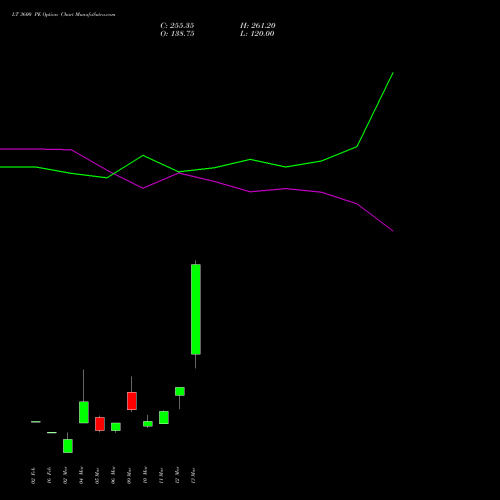Click the high value H: 261.20
This screenshot has height=500, width=500.
(x=257, y=26)
